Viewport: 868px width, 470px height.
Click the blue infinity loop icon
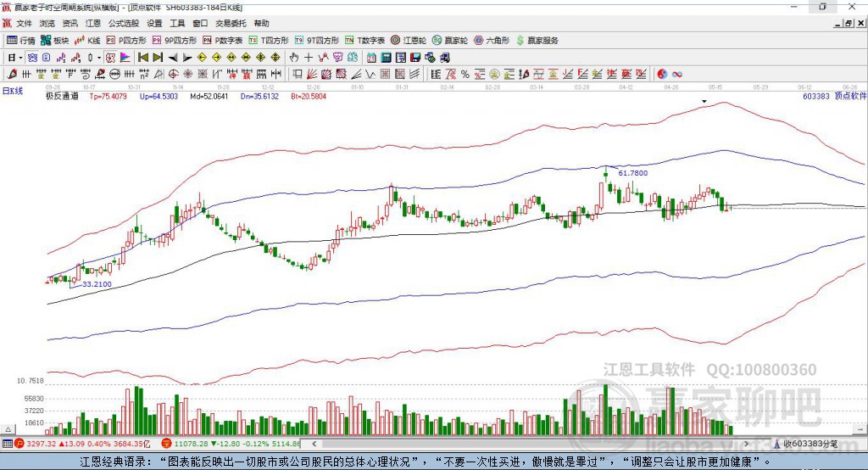click(677, 75)
